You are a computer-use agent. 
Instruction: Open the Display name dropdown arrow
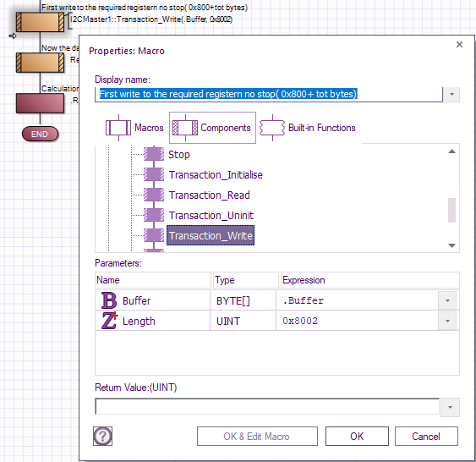click(x=451, y=95)
